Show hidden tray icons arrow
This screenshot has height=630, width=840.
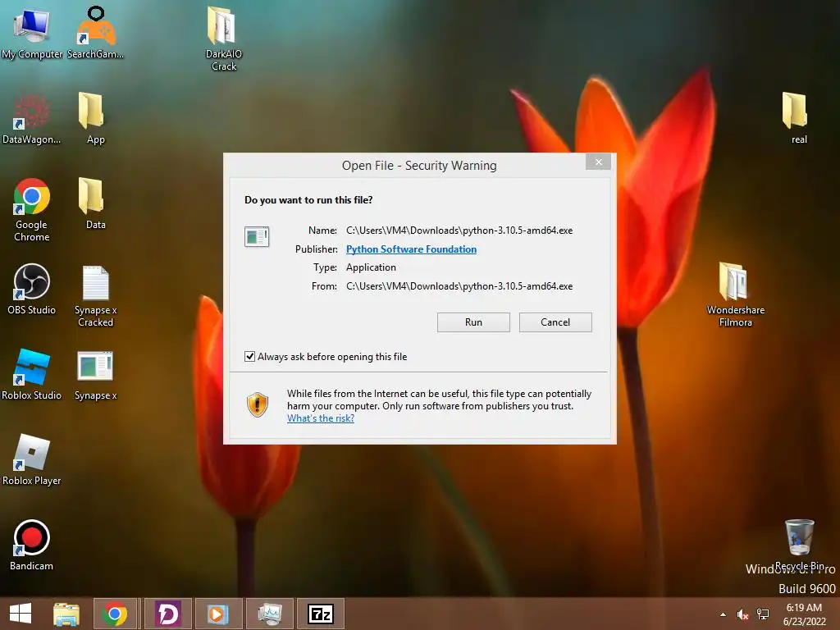click(724, 614)
